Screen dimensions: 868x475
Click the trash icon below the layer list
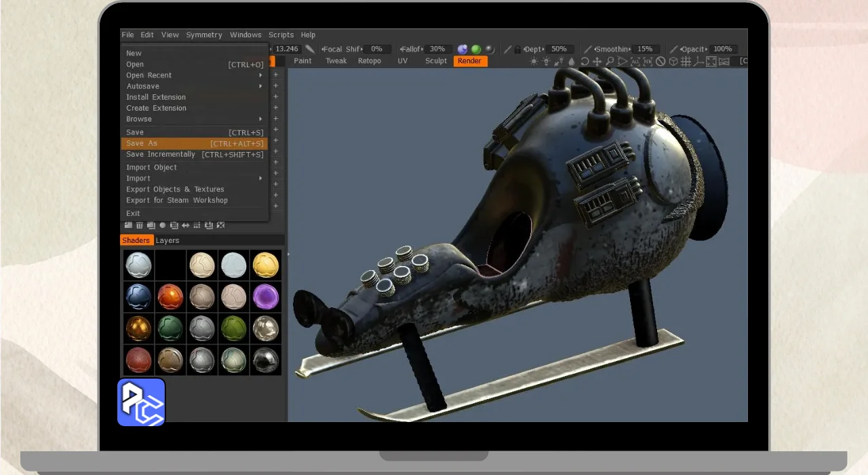(x=140, y=225)
